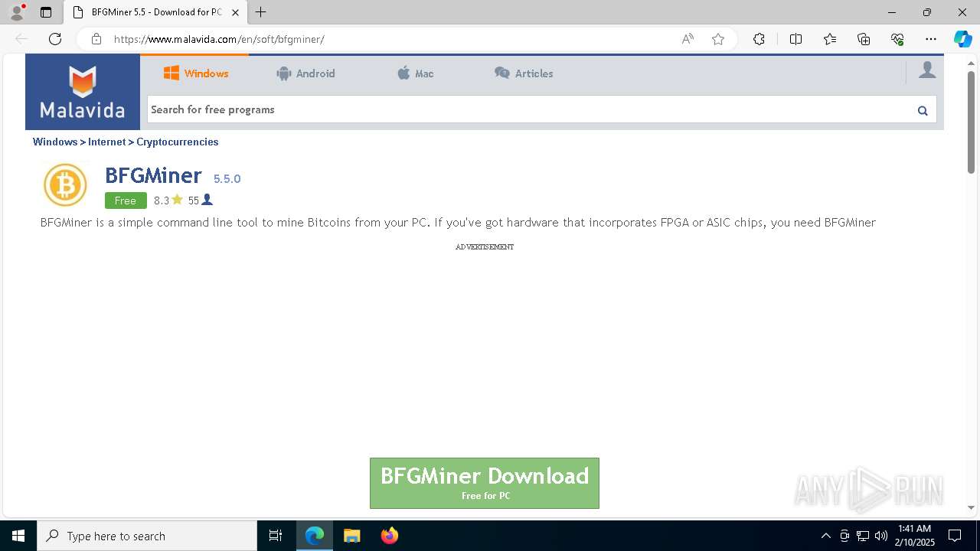Open the notification center icon

pos(955,536)
